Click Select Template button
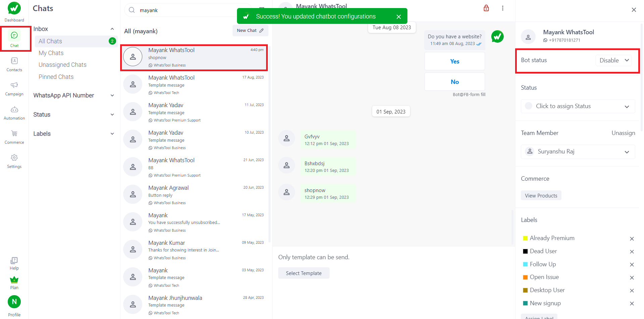 tap(304, 273)
